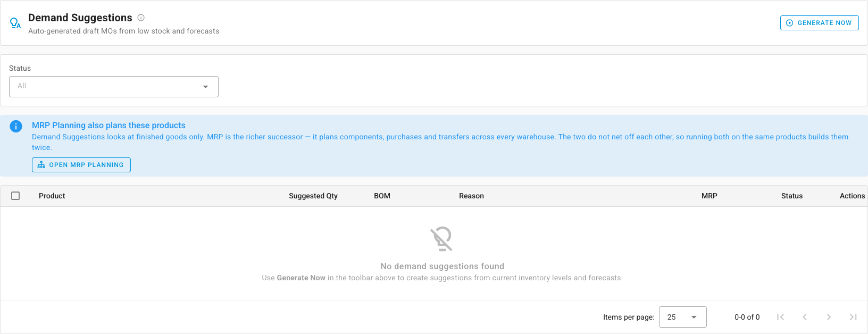Click the Actions column header
The height and width of the screenshot is (334, 868).
(x=852, y=196)
